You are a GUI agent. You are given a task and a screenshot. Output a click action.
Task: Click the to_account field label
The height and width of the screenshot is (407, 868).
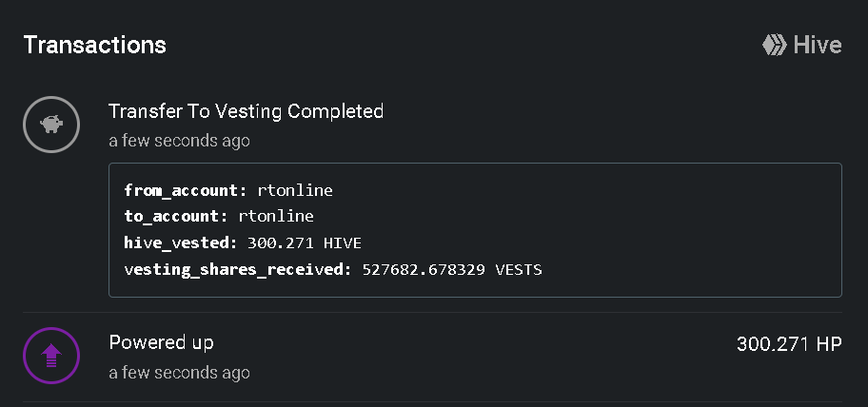coord(176,216)
